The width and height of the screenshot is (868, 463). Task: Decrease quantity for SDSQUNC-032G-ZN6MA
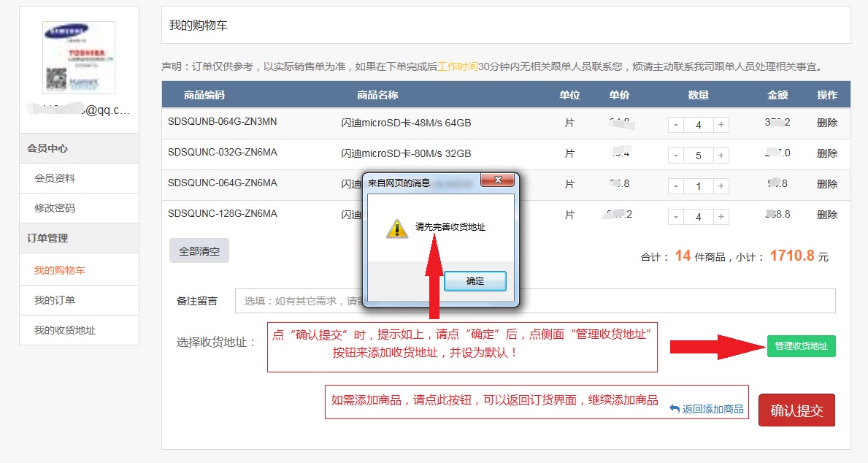point(676,156)
